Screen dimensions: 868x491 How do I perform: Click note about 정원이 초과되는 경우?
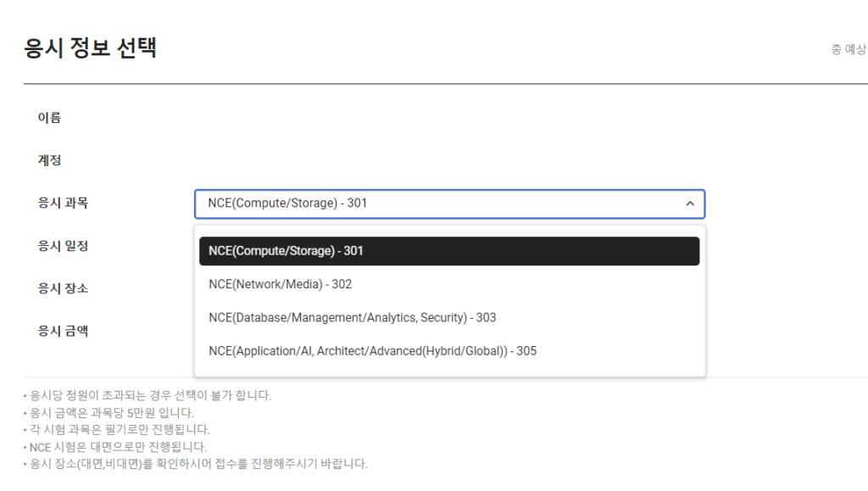[x=147, y=395]
